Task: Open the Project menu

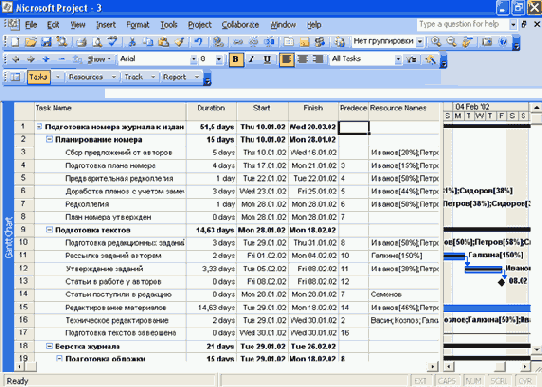Action: 199,25
